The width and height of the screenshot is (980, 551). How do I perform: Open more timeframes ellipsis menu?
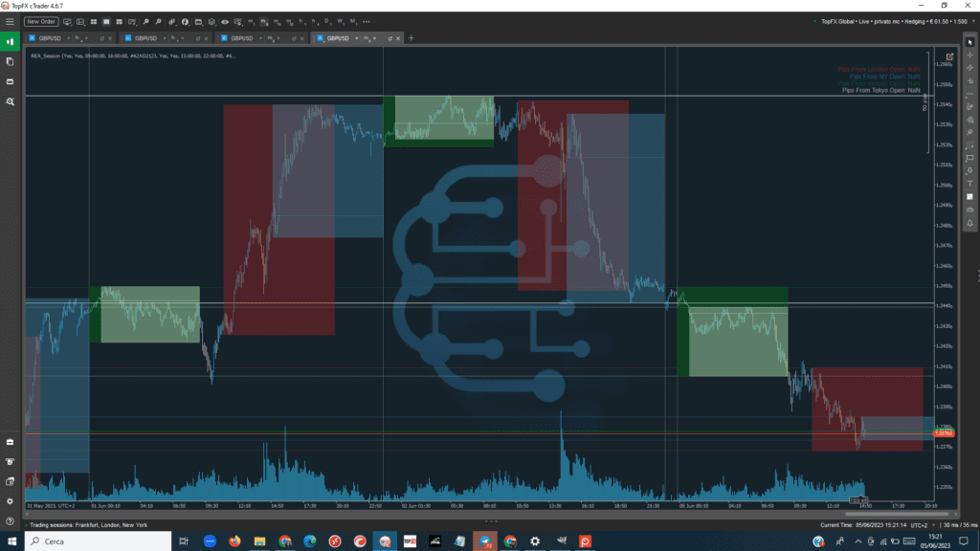coord(367,22)
